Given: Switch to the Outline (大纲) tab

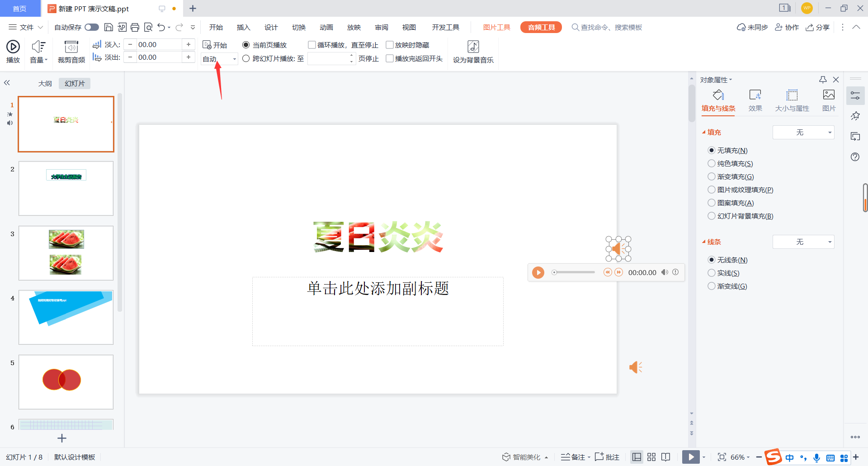Looking at the screenshot, I should click(45, 83).
